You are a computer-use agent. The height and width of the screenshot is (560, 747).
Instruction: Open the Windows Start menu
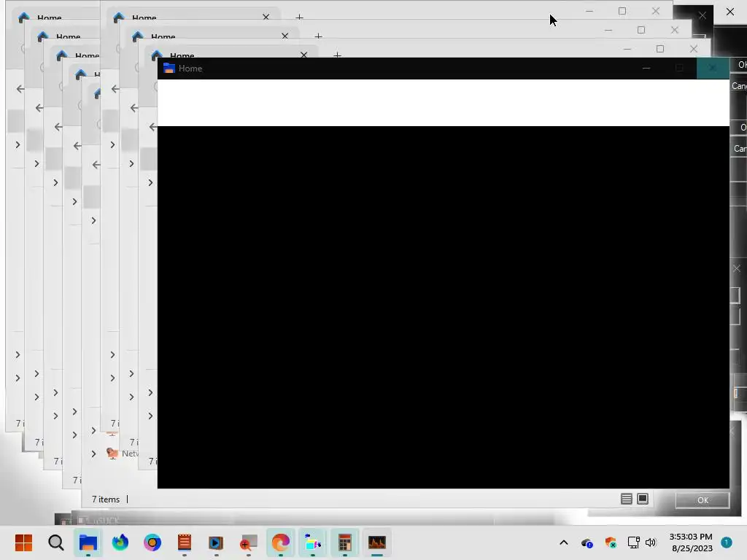(23, 542)
